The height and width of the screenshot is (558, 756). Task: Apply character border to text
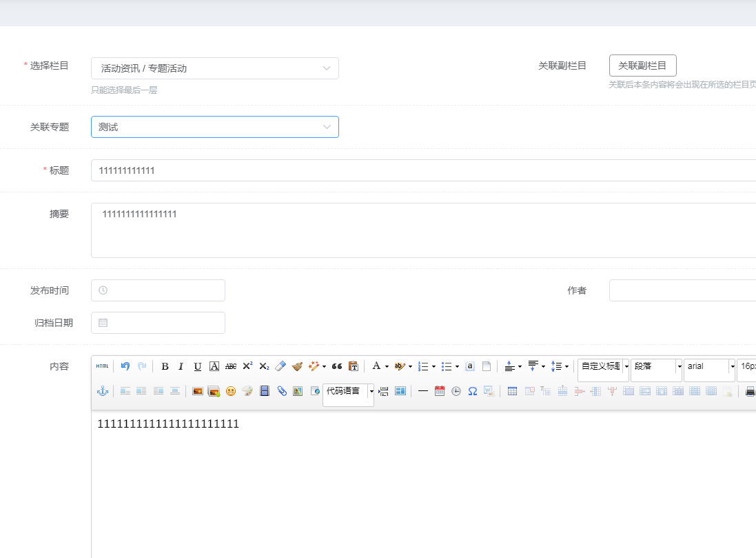(x=214, y=366)
